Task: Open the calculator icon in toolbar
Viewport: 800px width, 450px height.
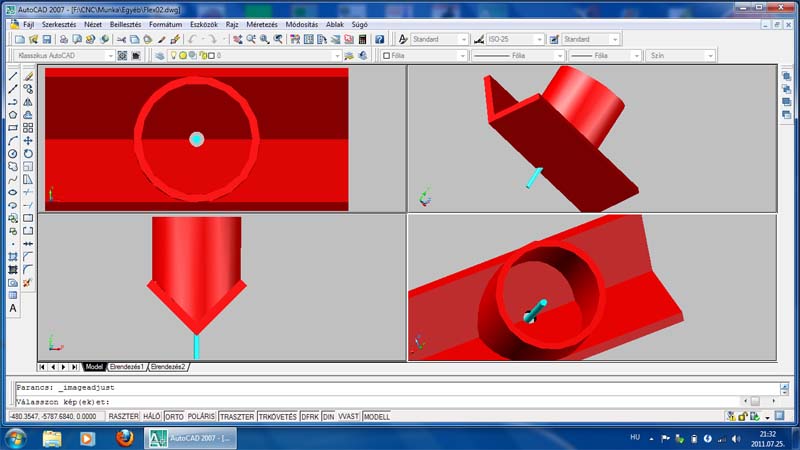Action: pos(362,39)
